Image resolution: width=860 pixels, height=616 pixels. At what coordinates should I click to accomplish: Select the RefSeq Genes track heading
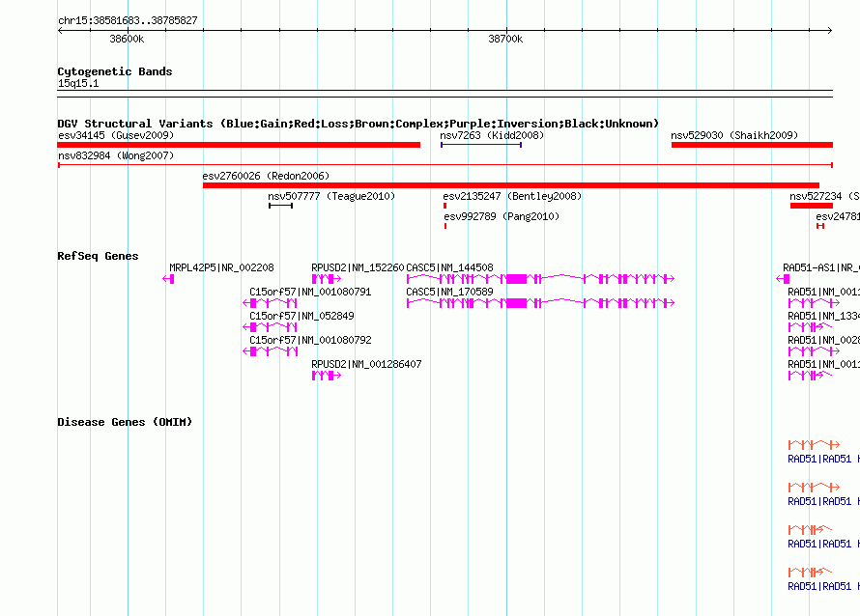pos(98,256)
